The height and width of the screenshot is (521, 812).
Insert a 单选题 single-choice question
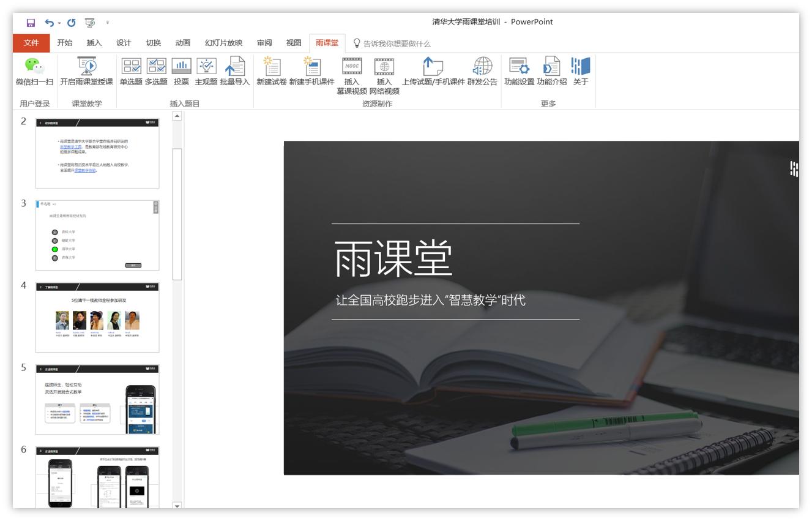click(131, 72)
